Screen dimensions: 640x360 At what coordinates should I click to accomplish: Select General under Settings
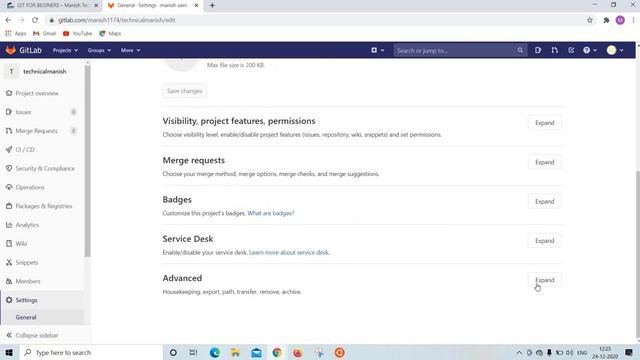point(26,317)
